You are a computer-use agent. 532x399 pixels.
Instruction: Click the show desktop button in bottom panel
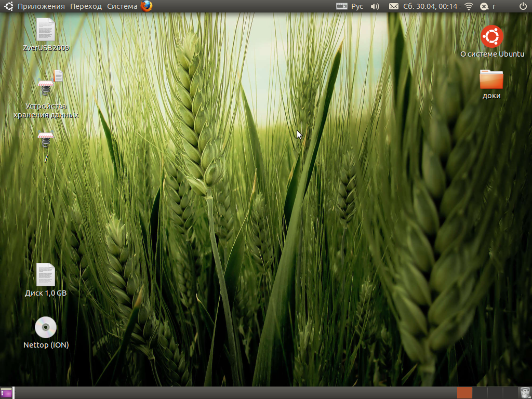point(6,393)
